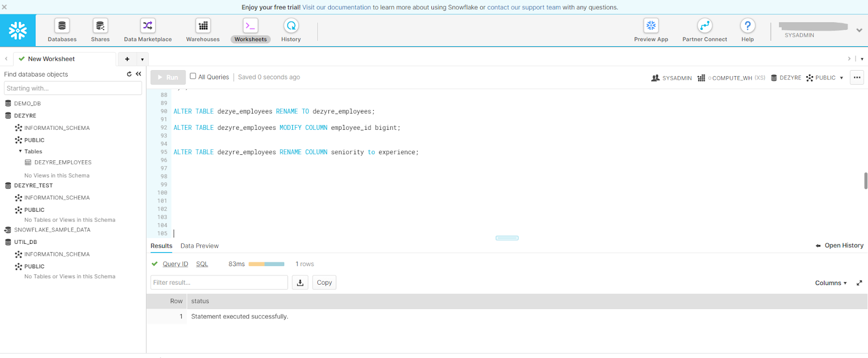Image resolution: width=868 pixels, height=358 pixels.
Task: Click the status column header
Action: [x=200, y=301]
